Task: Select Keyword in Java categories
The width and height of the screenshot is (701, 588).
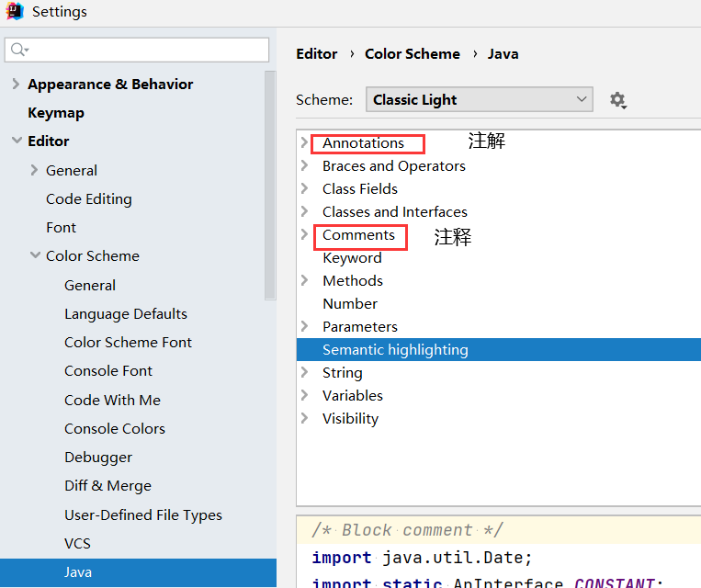Action: [352, 258]
